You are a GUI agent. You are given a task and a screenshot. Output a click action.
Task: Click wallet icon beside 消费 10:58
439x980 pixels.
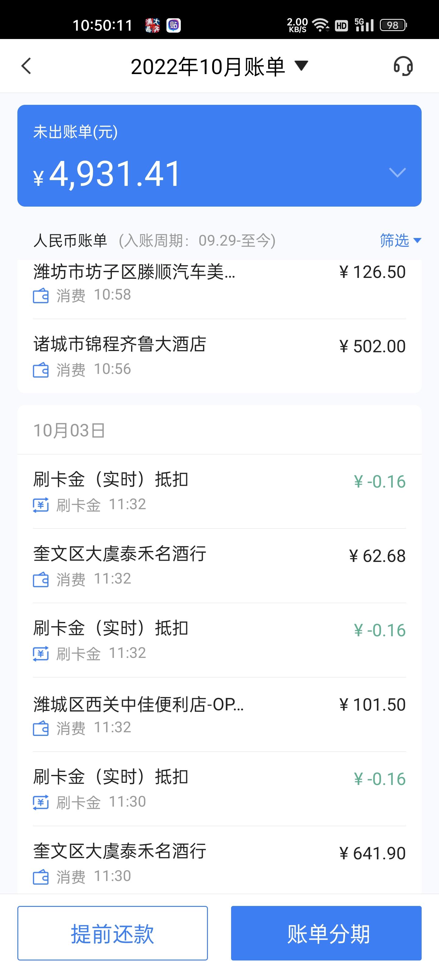pyautogui.click(x=41, y=295)
